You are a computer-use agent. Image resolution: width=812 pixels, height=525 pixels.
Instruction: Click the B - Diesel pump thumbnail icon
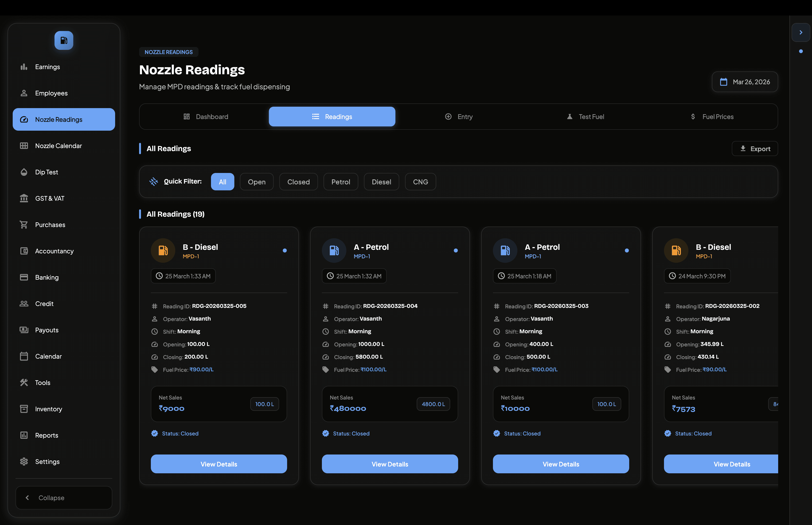coord(163,251)
